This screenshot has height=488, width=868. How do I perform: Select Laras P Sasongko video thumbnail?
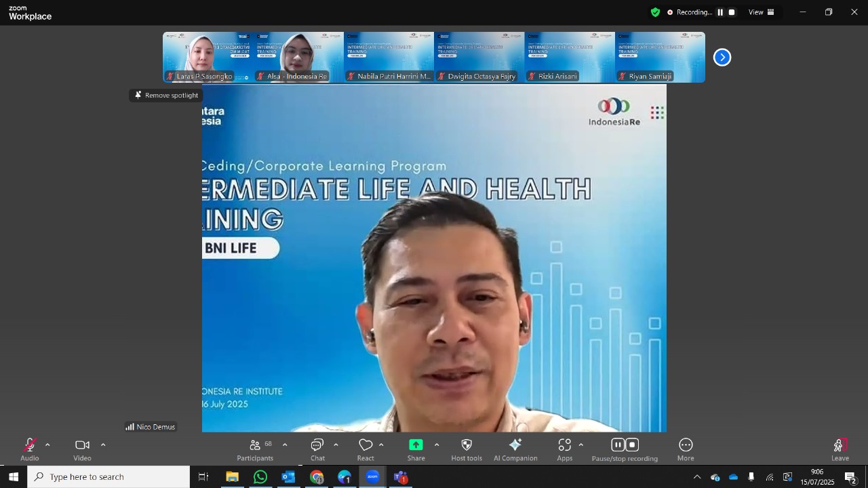[208, 57]
